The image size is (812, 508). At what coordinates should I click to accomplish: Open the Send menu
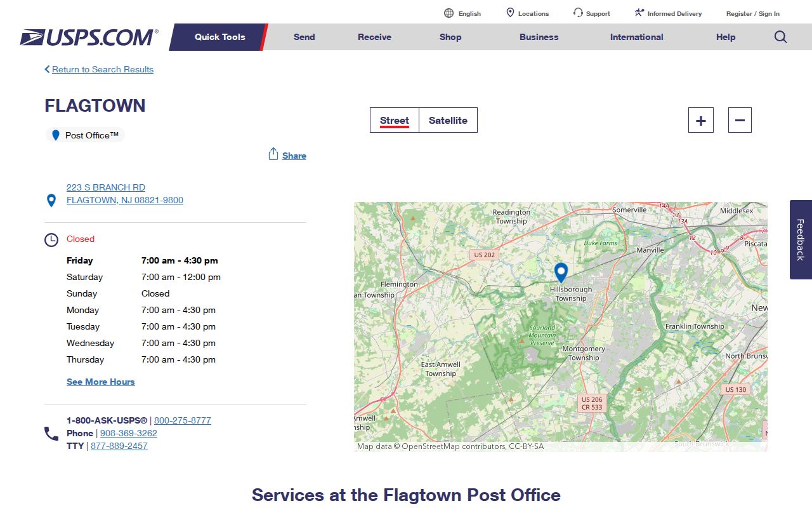[304, 37]
